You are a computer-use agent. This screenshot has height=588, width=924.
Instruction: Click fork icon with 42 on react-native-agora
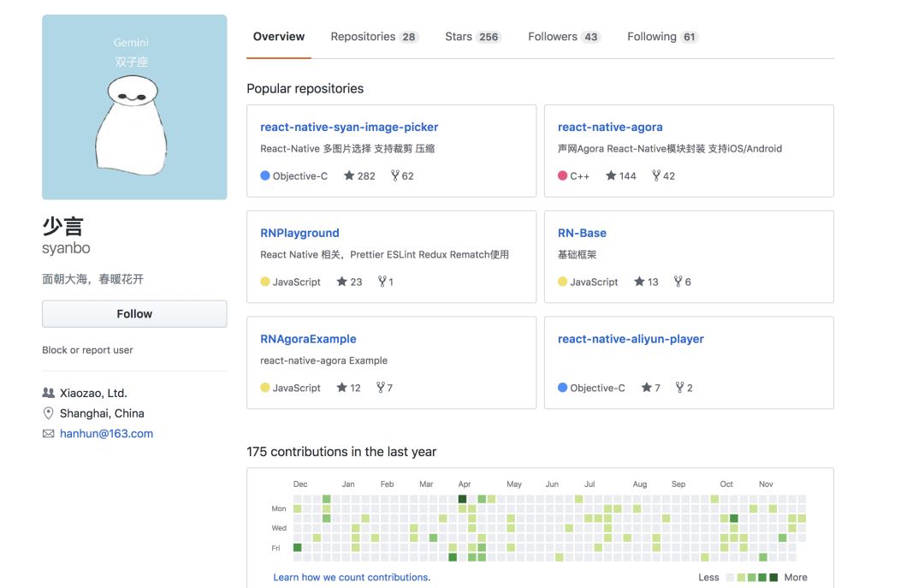[x=656, y=175]
